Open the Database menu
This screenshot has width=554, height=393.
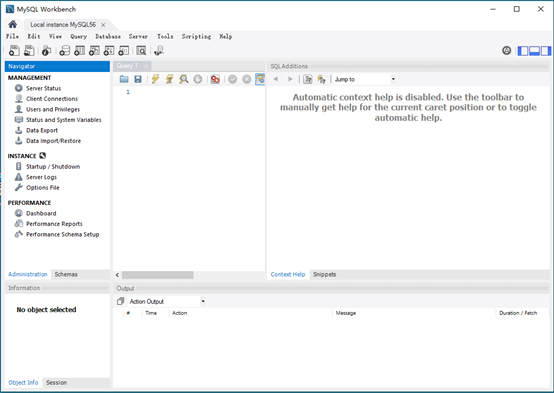click(108, 36)
